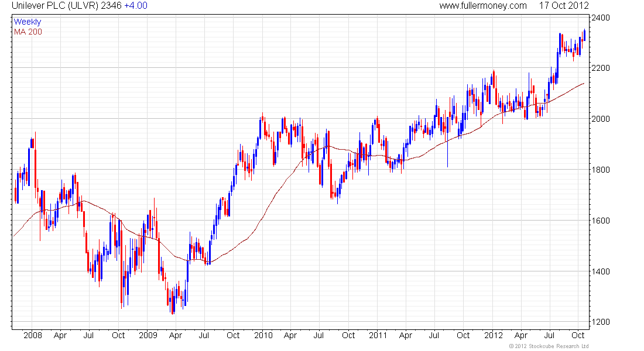Screen dimensions: 644x351
Task: Click the 2012 year label on time axis
Action: pyautogui.click(x=494, y=335)
